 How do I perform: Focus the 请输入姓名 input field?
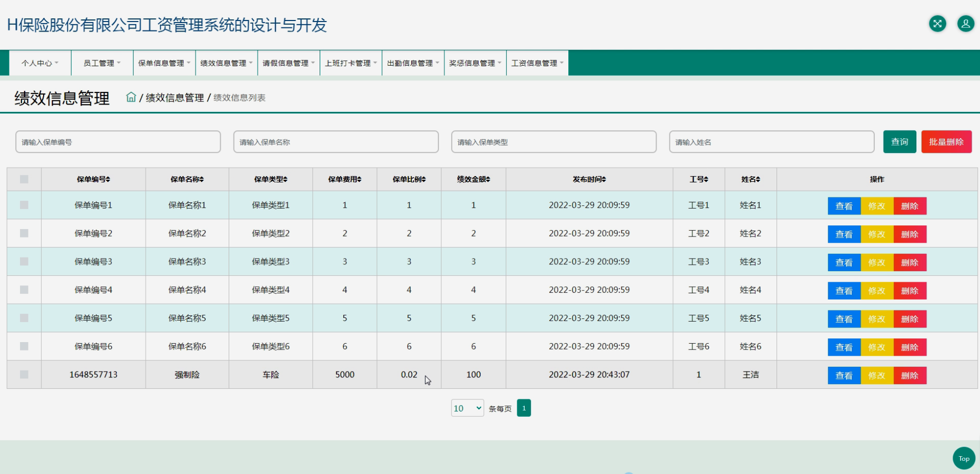[772, 142]
